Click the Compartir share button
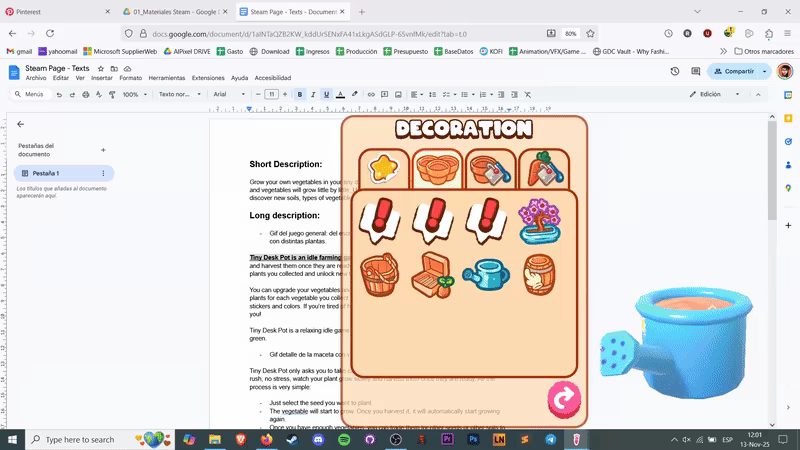This screenshot has width=800, height=450. coord(734,71)
